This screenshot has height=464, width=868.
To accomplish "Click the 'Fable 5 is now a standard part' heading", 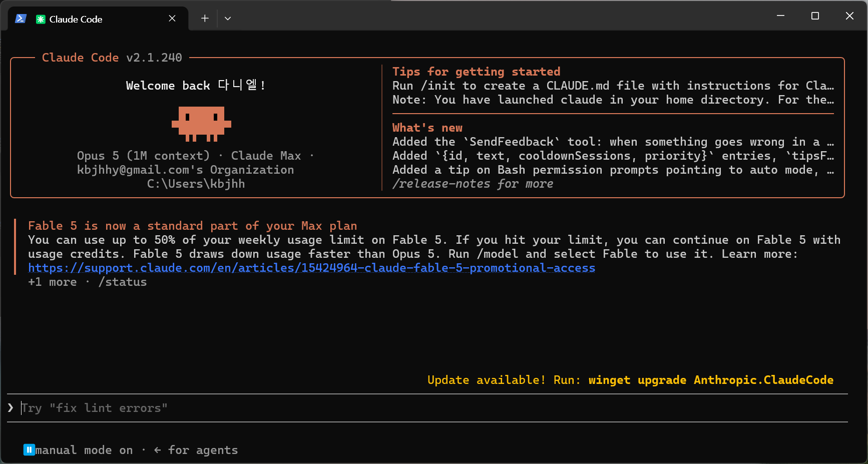I will click(192, 226).
